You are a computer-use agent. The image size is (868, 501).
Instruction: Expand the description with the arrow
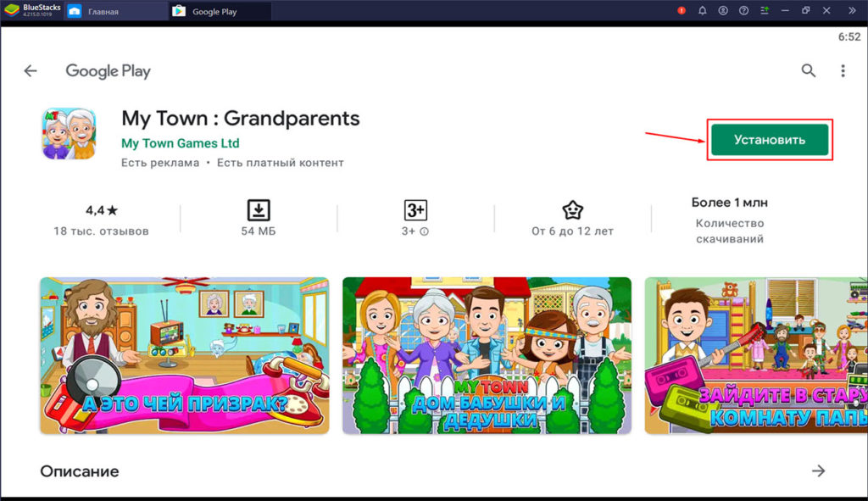coord(818,471)
